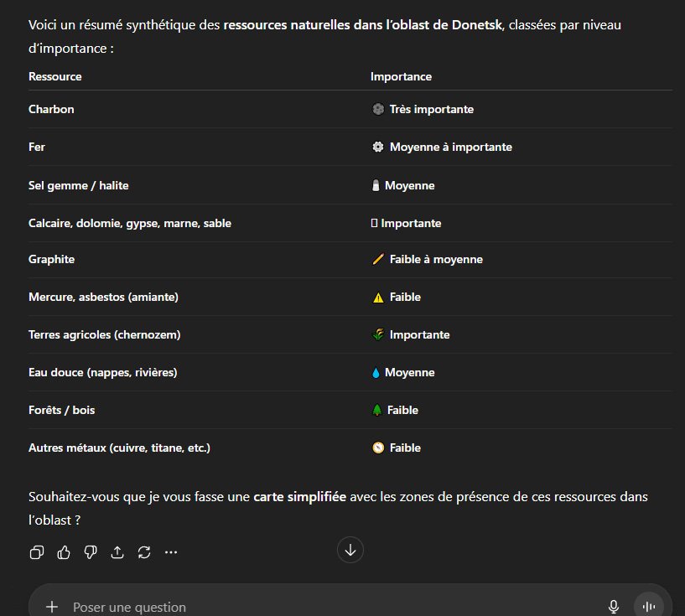This screenshot has height=616, width=685.
Task: Start dictation with the microphone icon
Action: pyautogui.click(x=614, y=606)
